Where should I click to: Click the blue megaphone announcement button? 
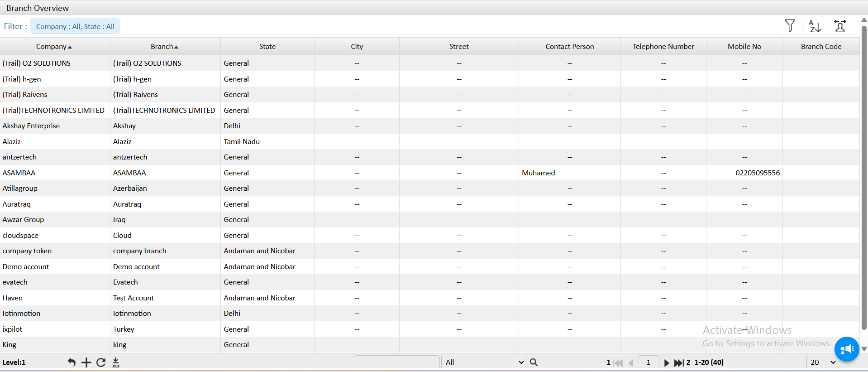(x=846, y=349)
